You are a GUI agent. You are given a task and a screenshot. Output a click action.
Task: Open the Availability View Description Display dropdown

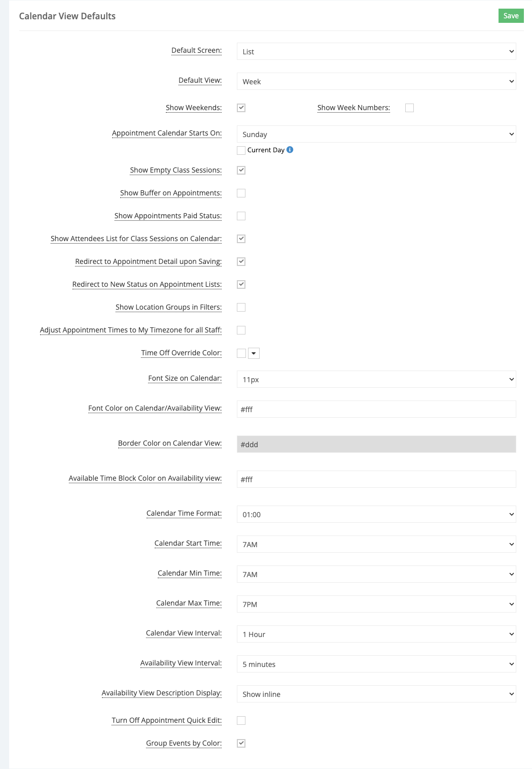click(375, 694)
